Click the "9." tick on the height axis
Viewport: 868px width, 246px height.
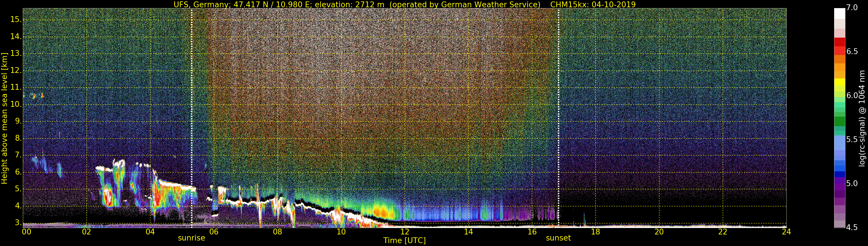[18, 121]
